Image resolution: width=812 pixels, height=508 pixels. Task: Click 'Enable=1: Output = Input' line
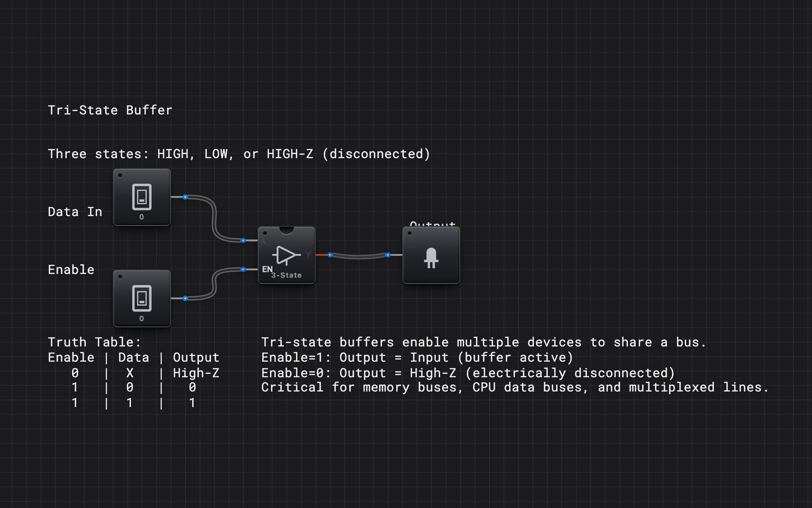click(x=417, y=358)
